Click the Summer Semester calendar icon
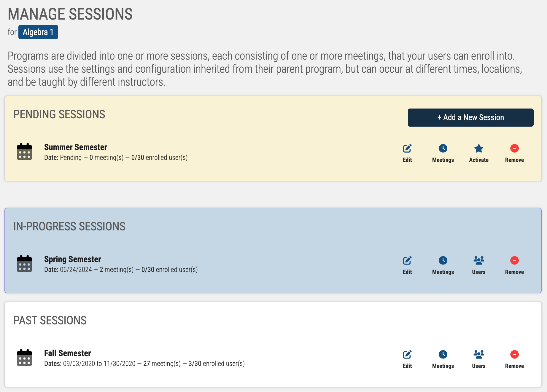 tap(24, 151)
